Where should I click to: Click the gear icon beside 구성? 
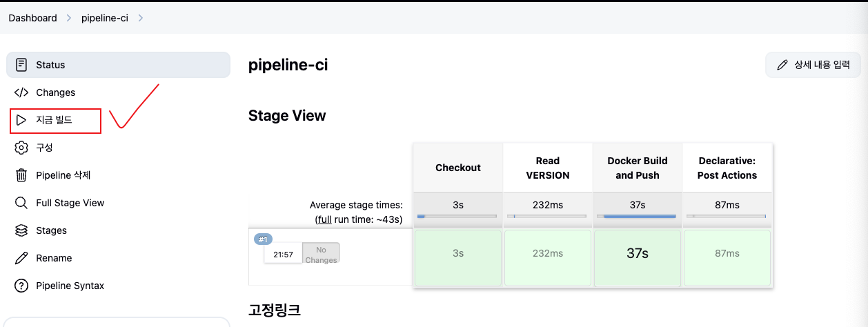pos(21,148)
